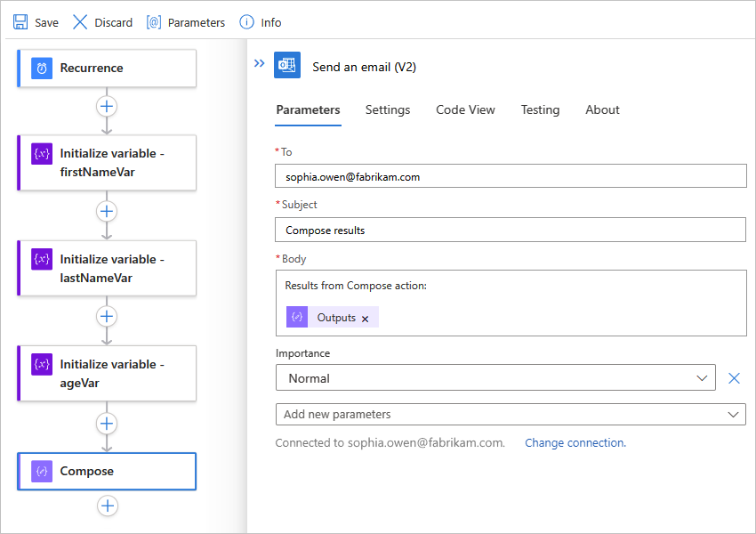The width and height of the screenshot is (756, 534).
Task: Switch to the Settings tab
Action: pos(388,110)
